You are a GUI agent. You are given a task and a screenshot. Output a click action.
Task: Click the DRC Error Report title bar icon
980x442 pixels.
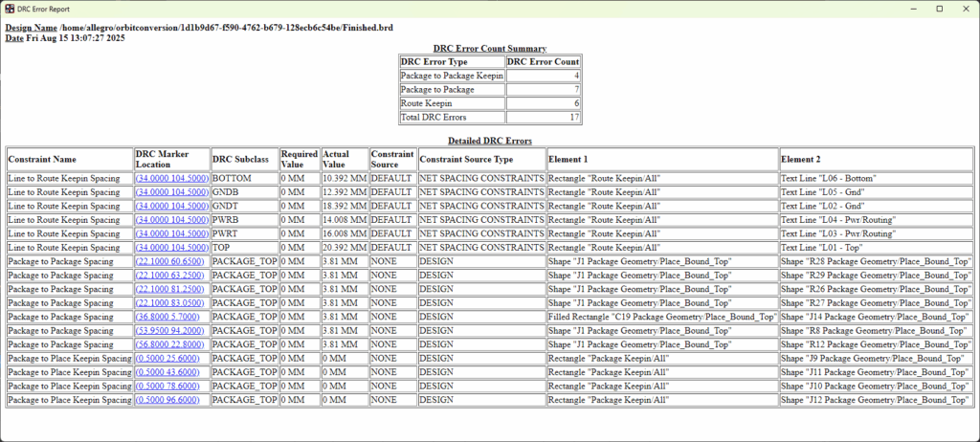point(10,9)
